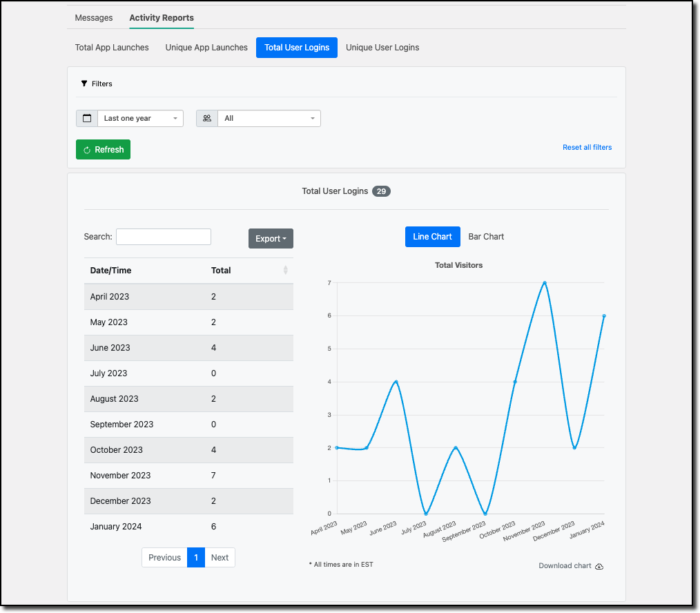Expand the Export dropdown menu
The image size is (700, 613).
[271, 238]
